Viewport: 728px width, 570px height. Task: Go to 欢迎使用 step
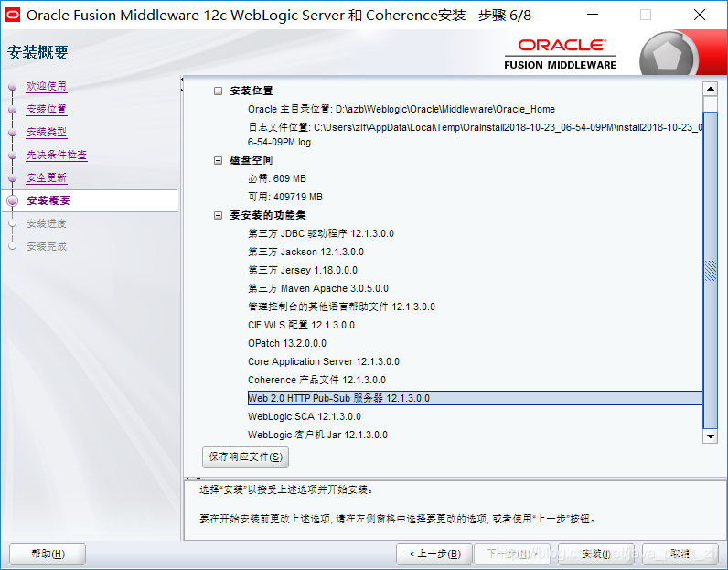tap(47, 86)
